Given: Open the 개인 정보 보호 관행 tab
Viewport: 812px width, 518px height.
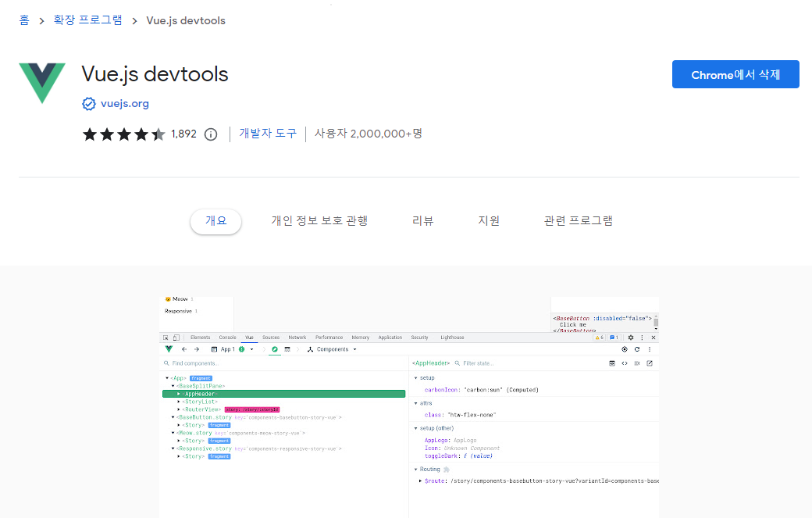Looking at the screenshot, I should 319,221.
